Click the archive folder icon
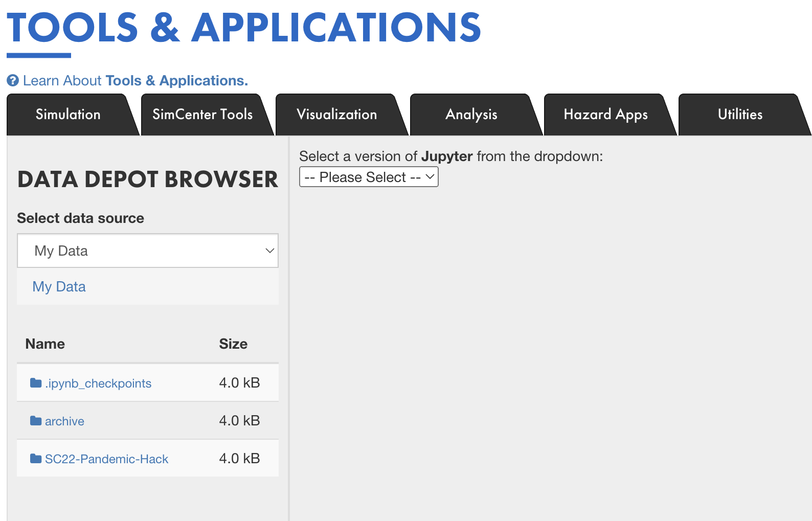The image size is (812, 521). 36,421
